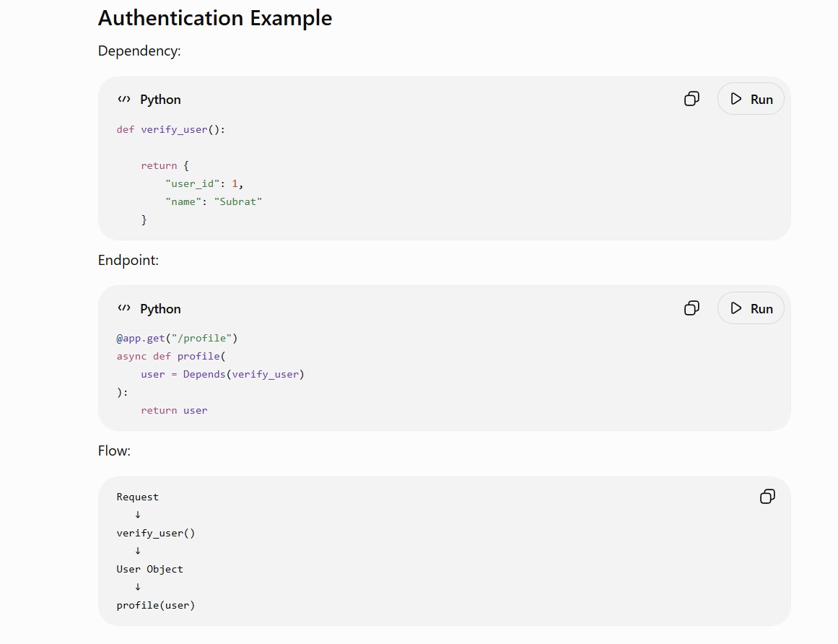Viewport: 838px width, 644px height.
Task: Click the @app.get("/profile") decorator line
Action: tap(177, 339)
